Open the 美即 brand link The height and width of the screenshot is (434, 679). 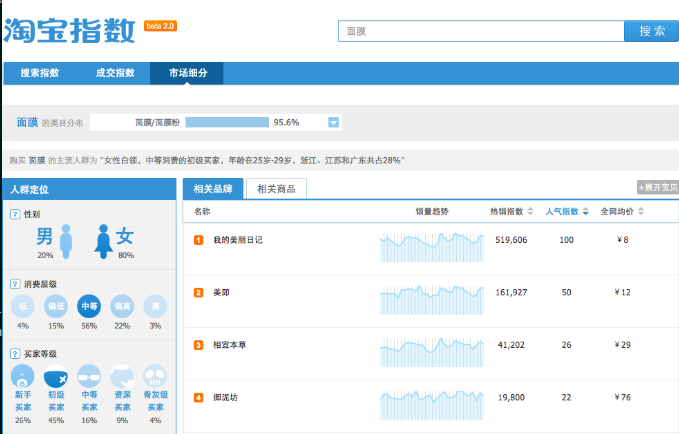221,293
